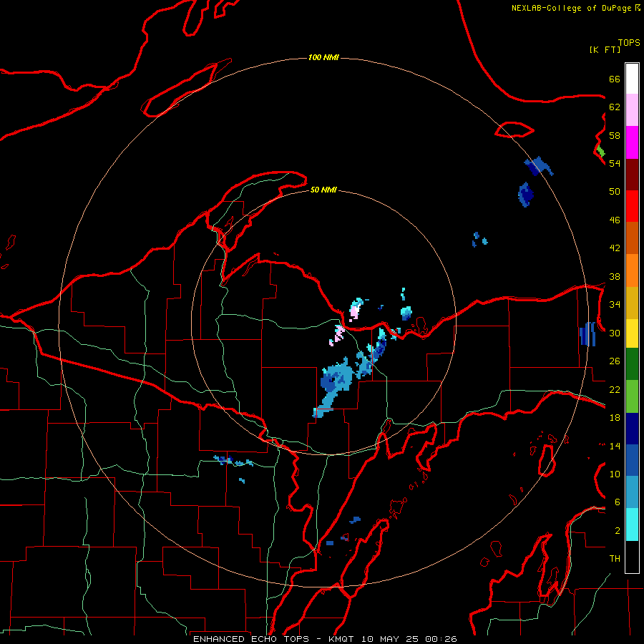644x644 pixels.
Task: Click the legend value 66
Action: pos(615,79)
